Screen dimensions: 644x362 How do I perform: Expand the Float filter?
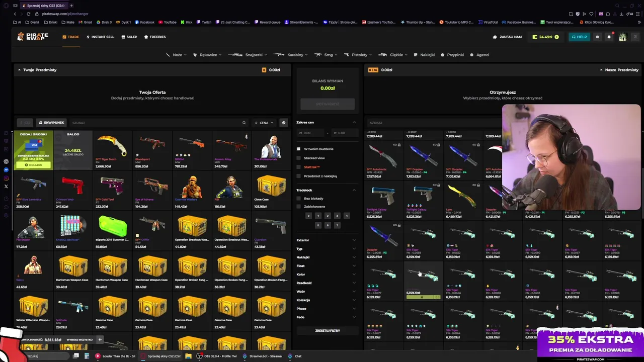pyautogui.click(x=326, y=266)
